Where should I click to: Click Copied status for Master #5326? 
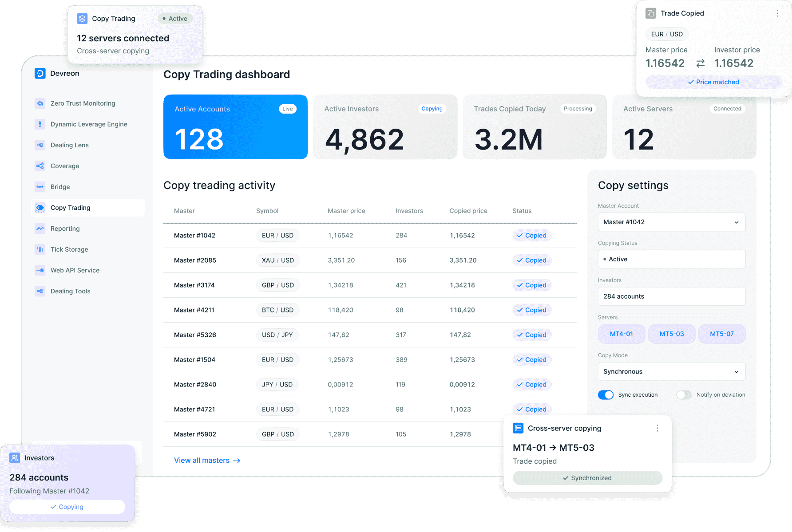532,335
